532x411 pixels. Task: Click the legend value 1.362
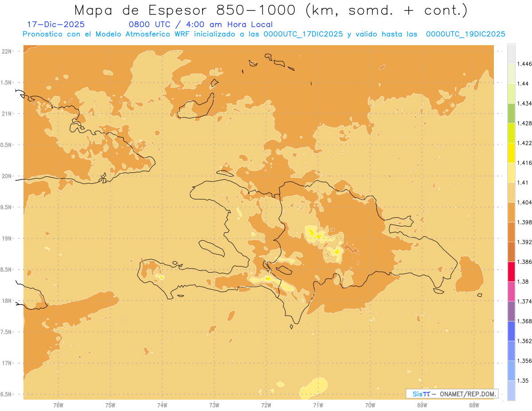point(524,341)
